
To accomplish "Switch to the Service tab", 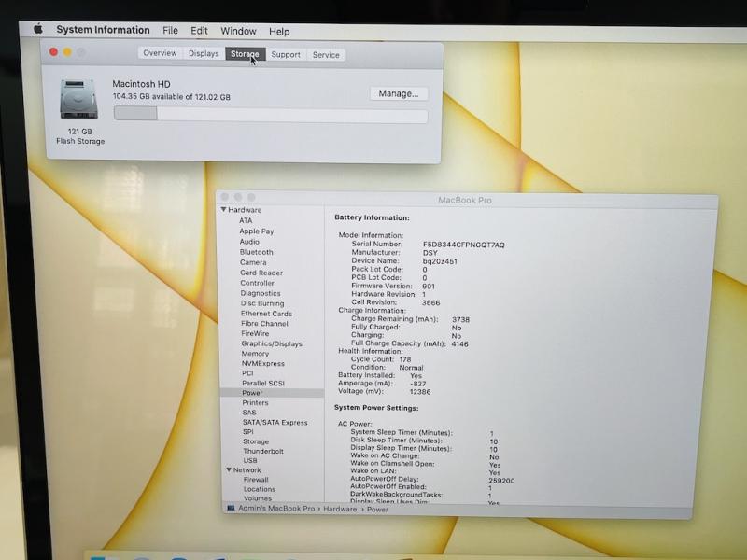I will pyautogui.click(x=326, y=55).
